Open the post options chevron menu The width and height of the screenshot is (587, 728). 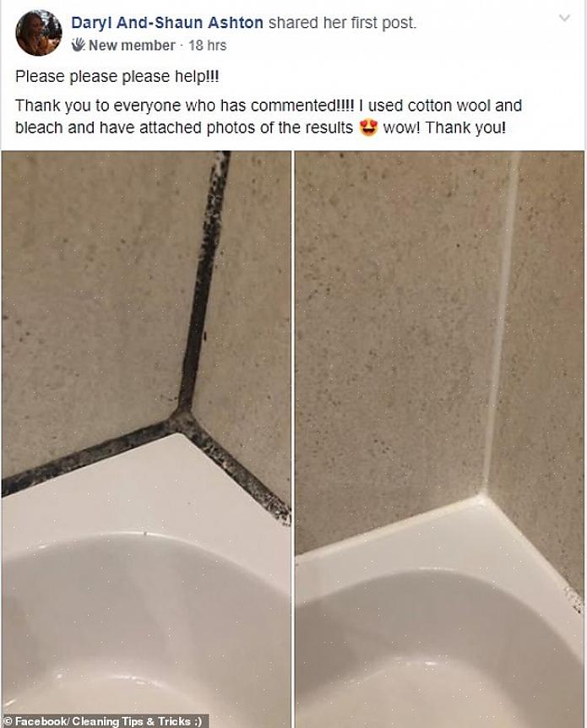(x=564, y=18)
